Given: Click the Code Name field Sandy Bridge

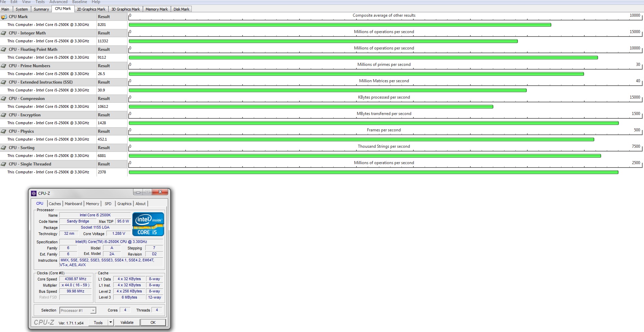Looking at the screenshot, I should tap(78, 221).
